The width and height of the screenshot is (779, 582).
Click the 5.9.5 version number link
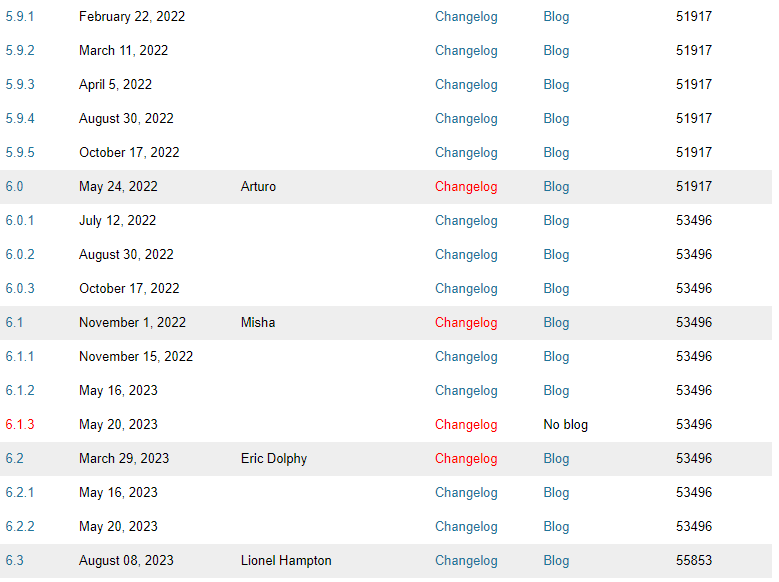coord(20,153)
